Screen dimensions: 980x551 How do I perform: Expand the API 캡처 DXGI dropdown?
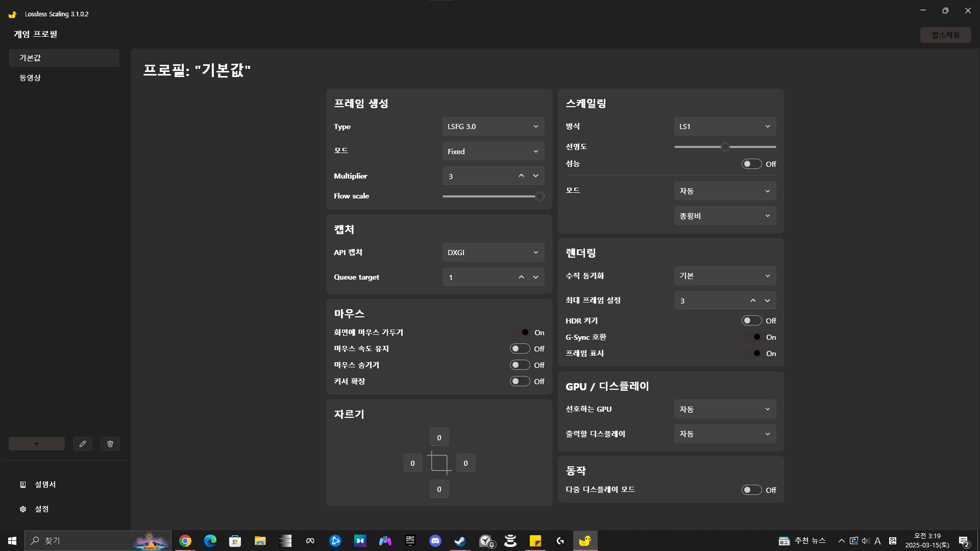coord(493,253)
